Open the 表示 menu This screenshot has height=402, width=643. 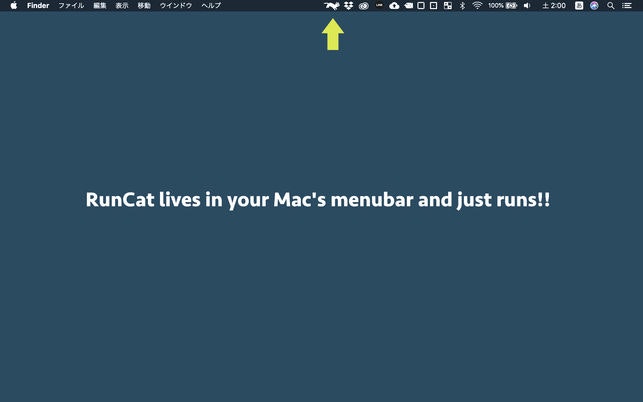click(x=122, y=5)
